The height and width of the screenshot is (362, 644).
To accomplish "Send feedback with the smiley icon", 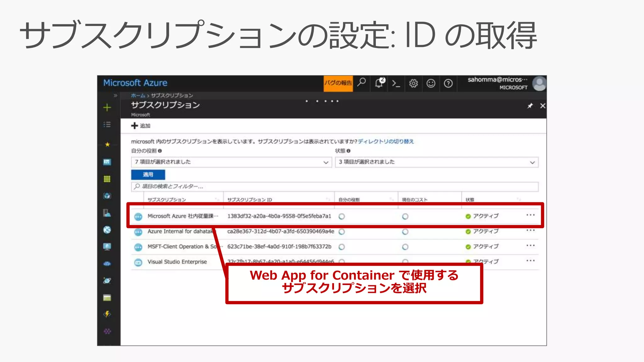I will click(431, 83).
